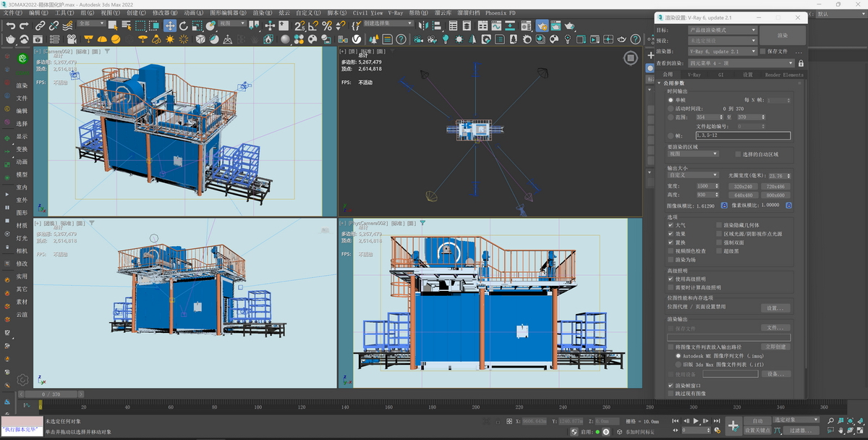The width and height of the screenshot is (868, 440).
Task: Select the Link tool in main toolbar
Action: coord(41,25)
